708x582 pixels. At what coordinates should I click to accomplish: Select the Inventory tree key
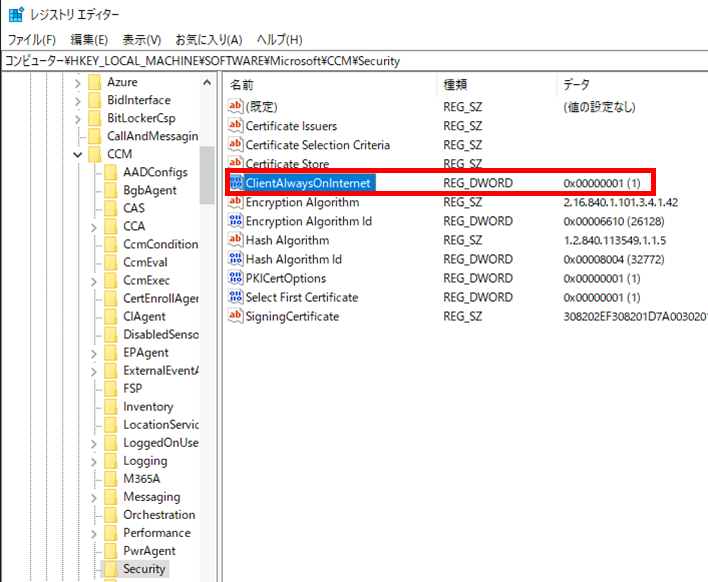[148, 407]
